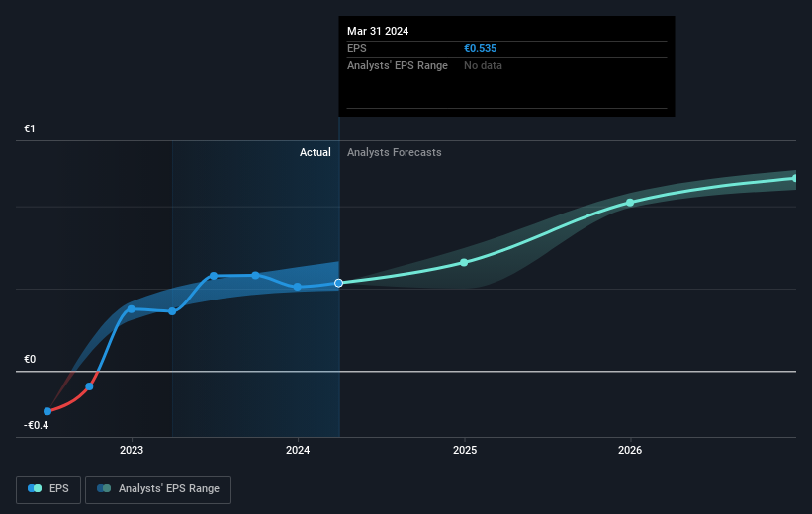Toggle the Analysts' EPS Range legend
The width and height of the screenshot is (812, 514).
158,489
